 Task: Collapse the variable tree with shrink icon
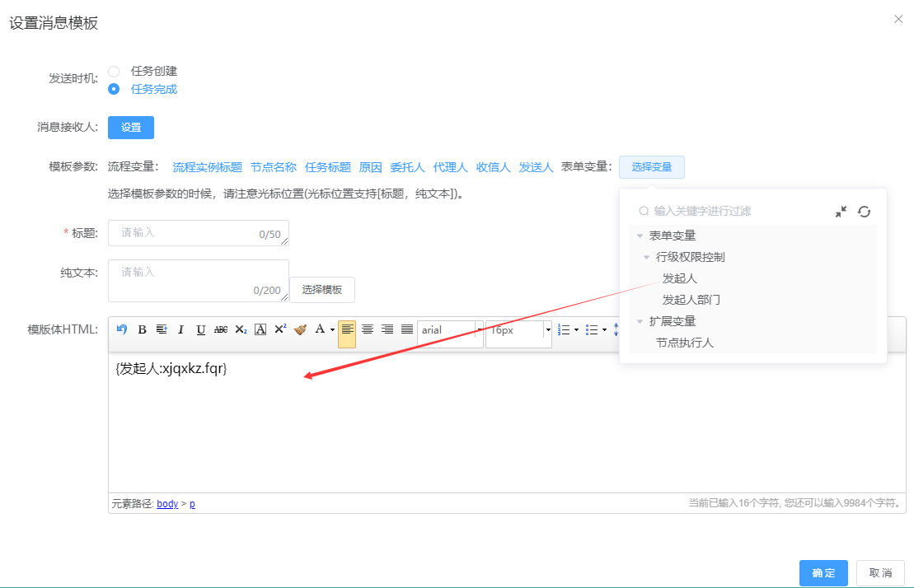(x=841, y=212)
